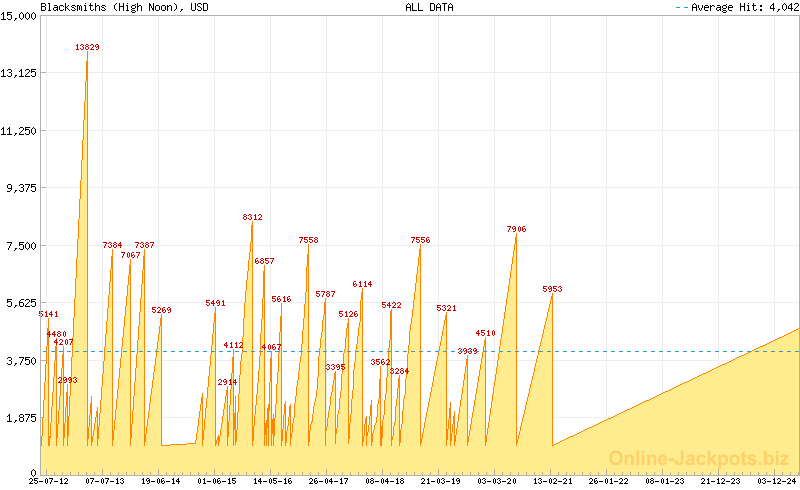This screenshot has width=800, height=490.
Task: Select the ALL DATA heading
Action: coord(429,7)
